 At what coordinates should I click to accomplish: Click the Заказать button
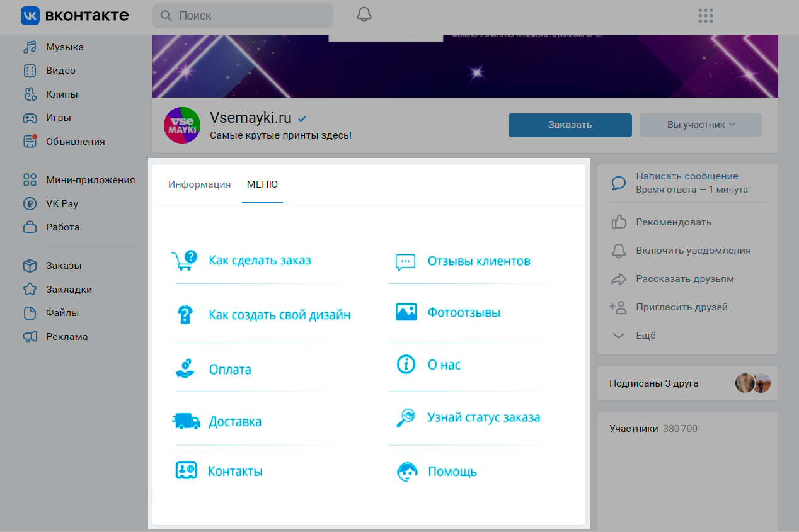click(570, 125)
